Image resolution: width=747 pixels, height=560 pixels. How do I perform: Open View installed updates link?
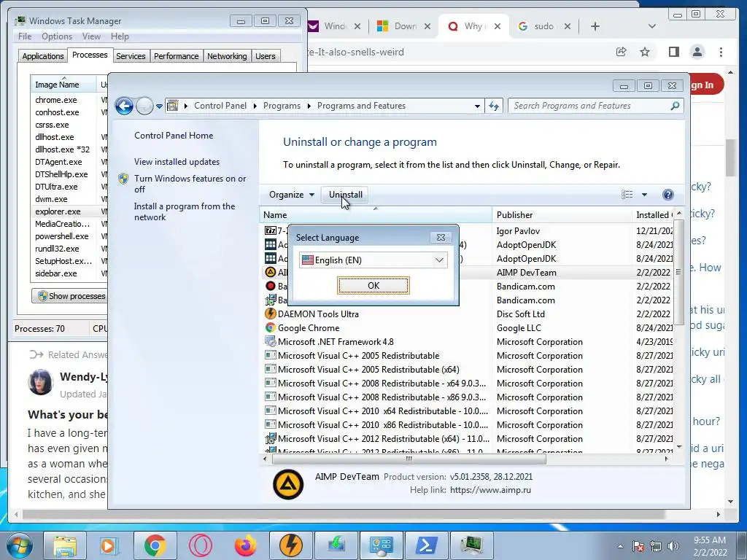(177, 161)
